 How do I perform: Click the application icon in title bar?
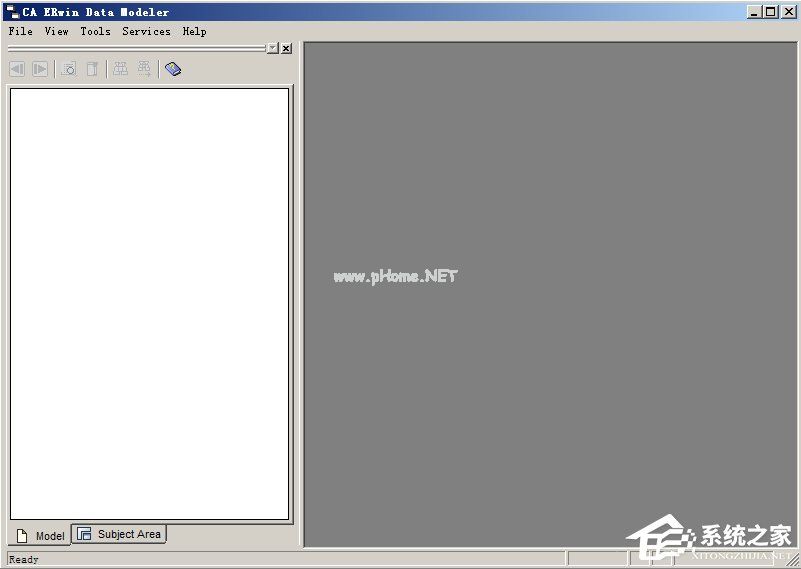(x=13, y=12)
